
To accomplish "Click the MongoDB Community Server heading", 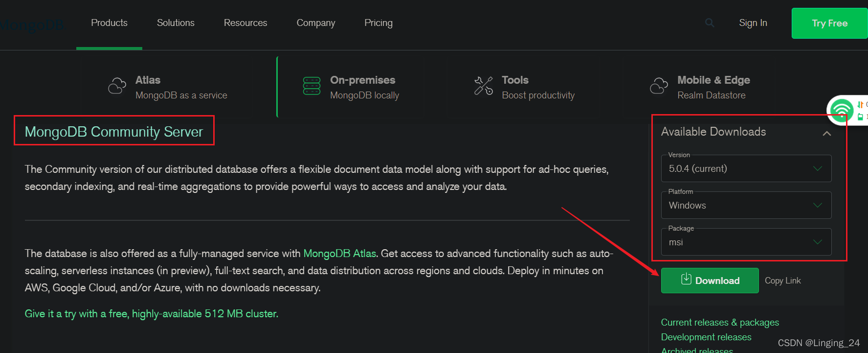I will tap(114, 132).
